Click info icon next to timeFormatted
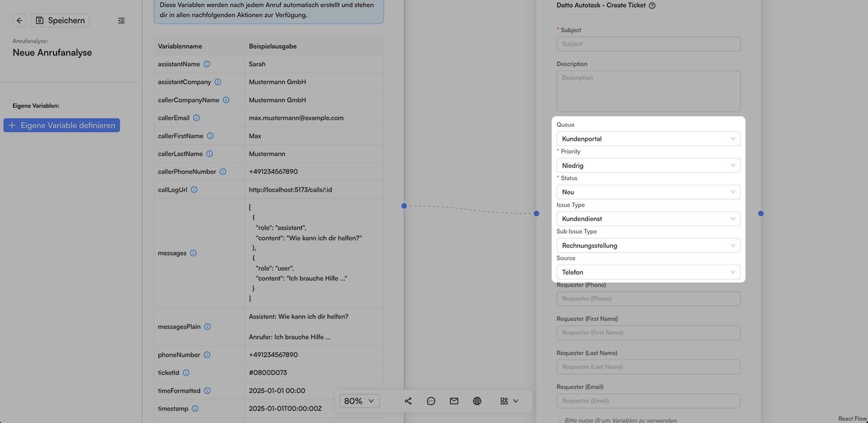 pos(207,390)
